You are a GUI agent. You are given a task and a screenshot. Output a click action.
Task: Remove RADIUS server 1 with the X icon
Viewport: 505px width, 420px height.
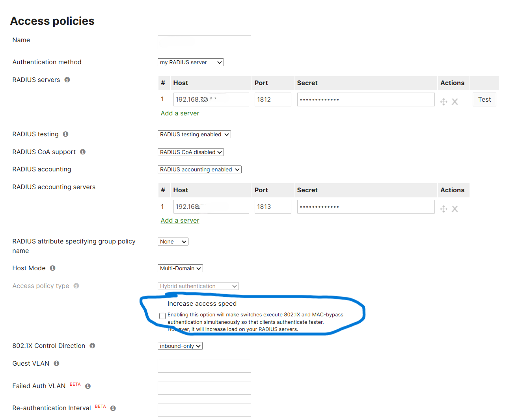click(455, 102)
